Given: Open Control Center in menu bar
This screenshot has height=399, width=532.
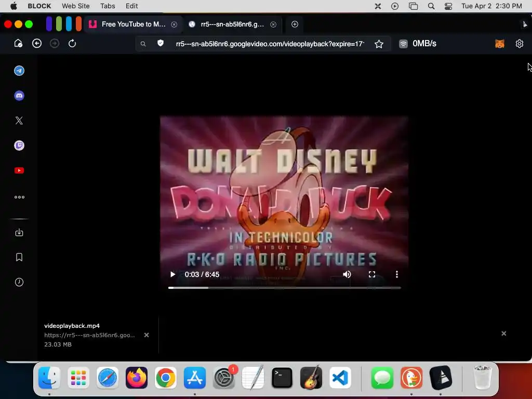Looking at the screenshot, I should point(448,6).
